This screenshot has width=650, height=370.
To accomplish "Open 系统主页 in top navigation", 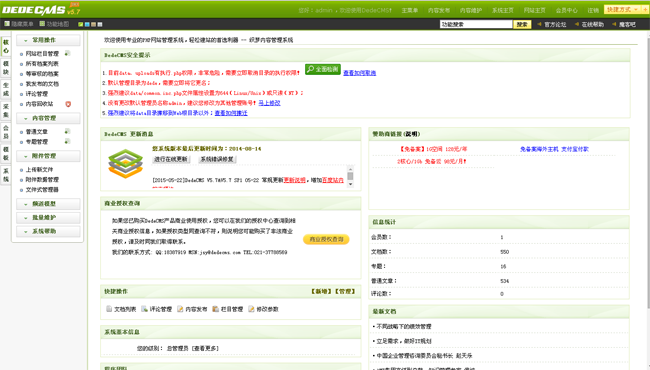I will coord(502,10).
